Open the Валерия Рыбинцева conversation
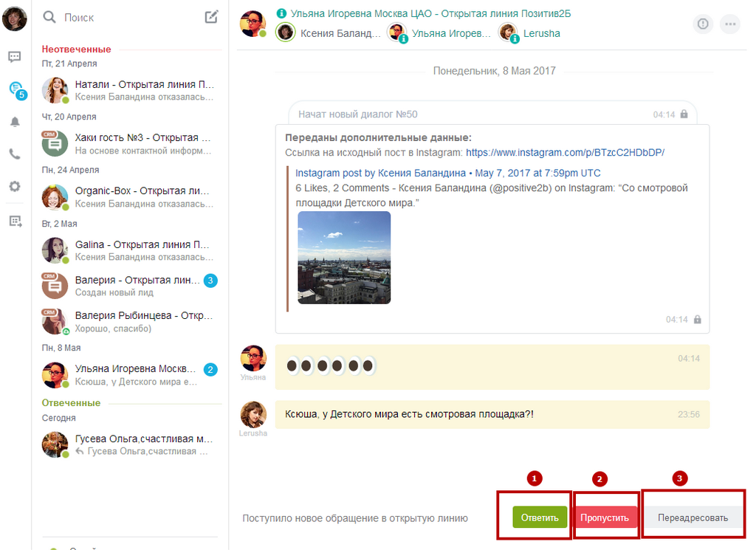The width and height of the screenshot is (756, 550). pyautogui.click(x=130, y=322)
